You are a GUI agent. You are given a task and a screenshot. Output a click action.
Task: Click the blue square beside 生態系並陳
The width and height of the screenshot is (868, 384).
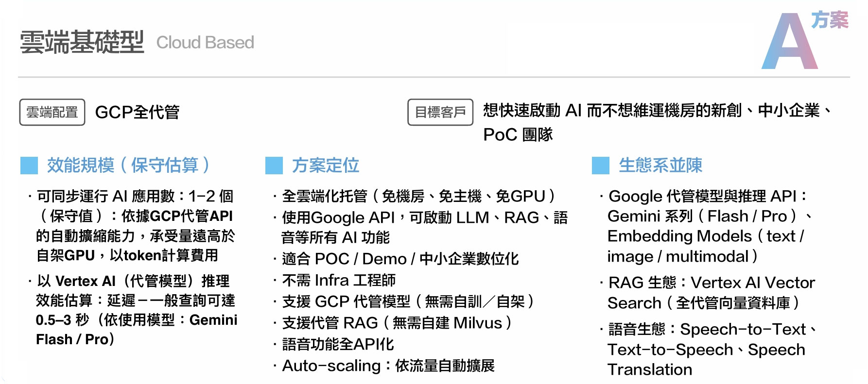[601, 166]
